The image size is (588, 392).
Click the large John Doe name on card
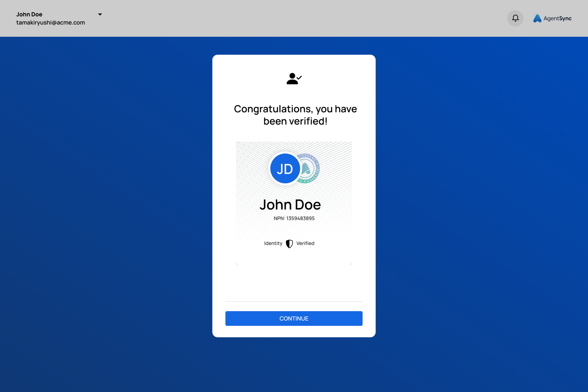(290, 205)
